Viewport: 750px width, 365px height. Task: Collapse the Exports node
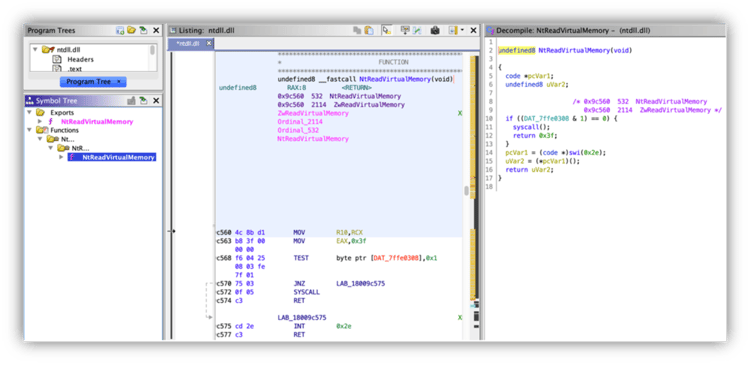click(30, 112)
